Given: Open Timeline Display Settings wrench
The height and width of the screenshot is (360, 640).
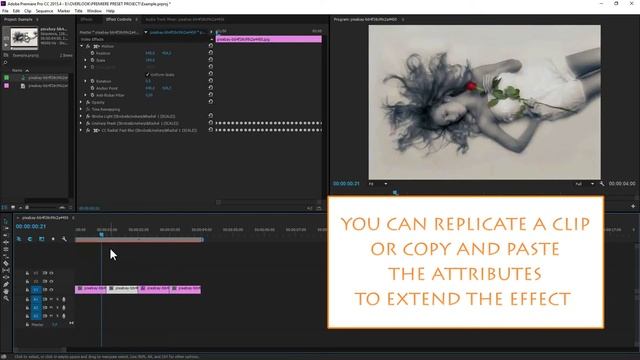Looking at the screenshot, I should [x=64, y=239].
